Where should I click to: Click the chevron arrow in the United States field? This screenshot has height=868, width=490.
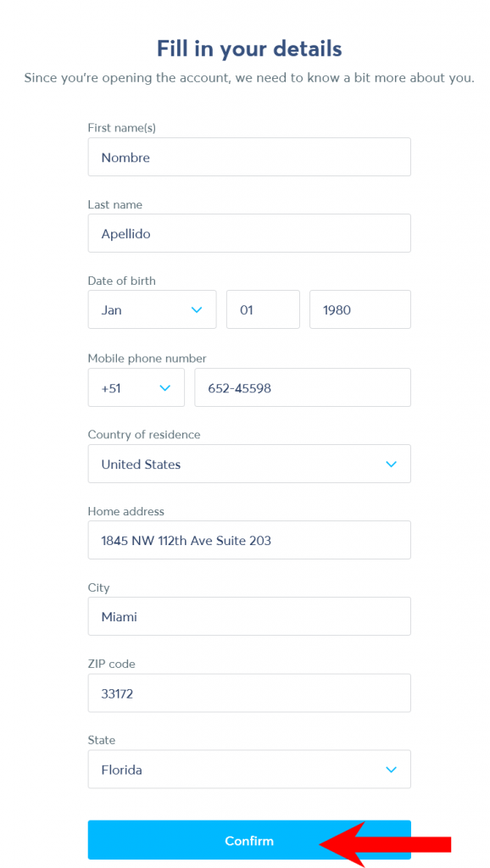coord(392,465)
